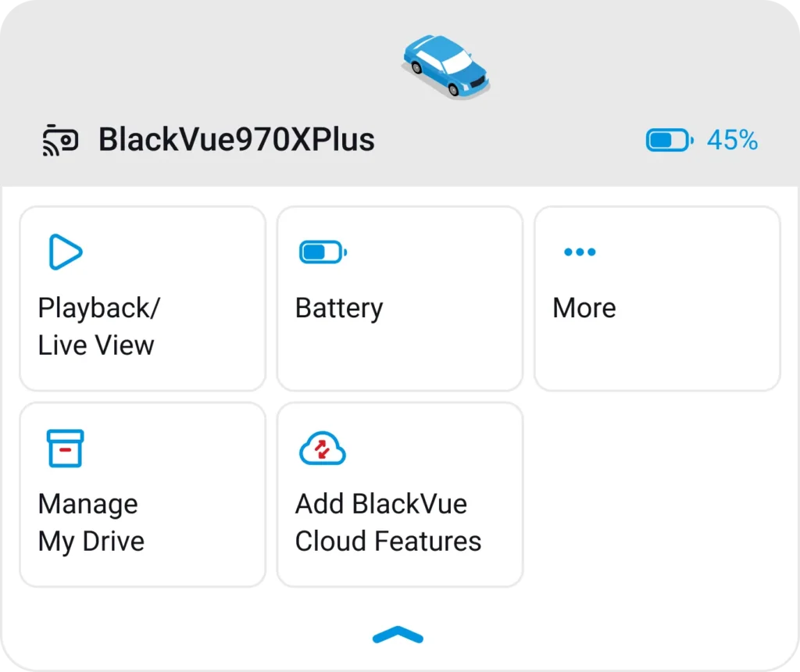This screenshot has height=672, width=800.
Task: Tap the cloud sync arrows icon
Action: [x=323, y=449]
